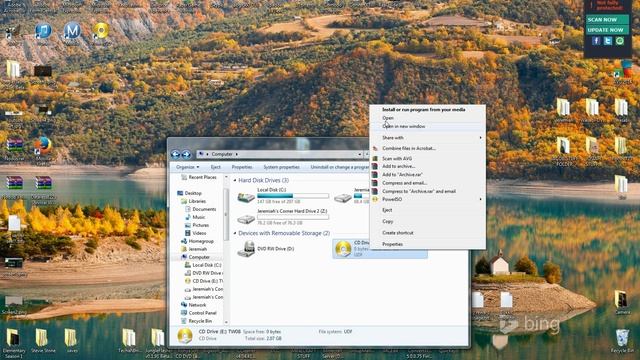Select Recent Places in navigation pane
Viewport: 640px width, 360px height.
click(202, 177)
